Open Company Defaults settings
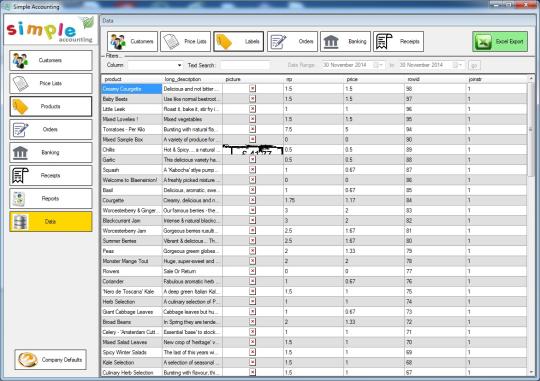The width and height of the screenshot is (540, 381). 51,359
